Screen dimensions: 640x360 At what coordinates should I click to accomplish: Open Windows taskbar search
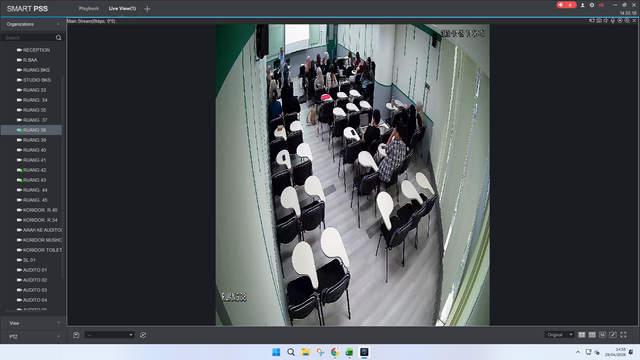pyautogui.click(x=291, y=352)
